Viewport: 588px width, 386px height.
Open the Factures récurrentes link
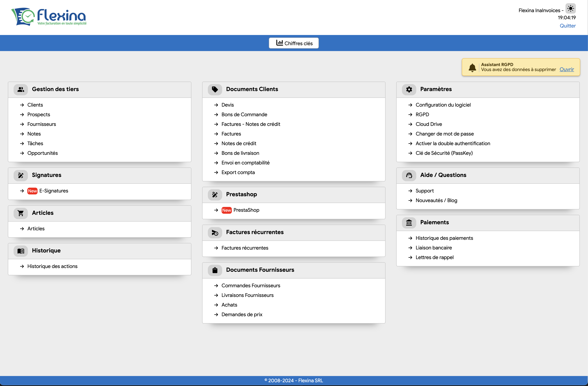(245, 248)
